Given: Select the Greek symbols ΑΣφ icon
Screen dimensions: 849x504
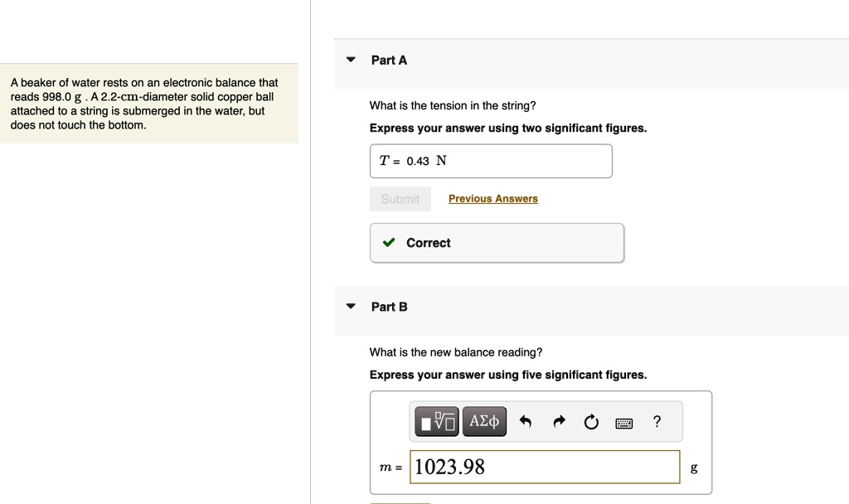Looking at the screenshot, I should [484, 421].
